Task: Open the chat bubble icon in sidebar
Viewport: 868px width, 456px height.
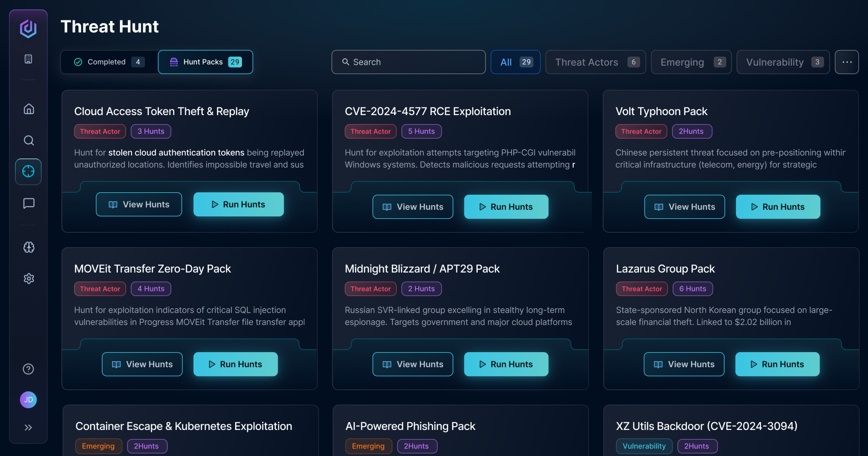Action: click(29, 203)
